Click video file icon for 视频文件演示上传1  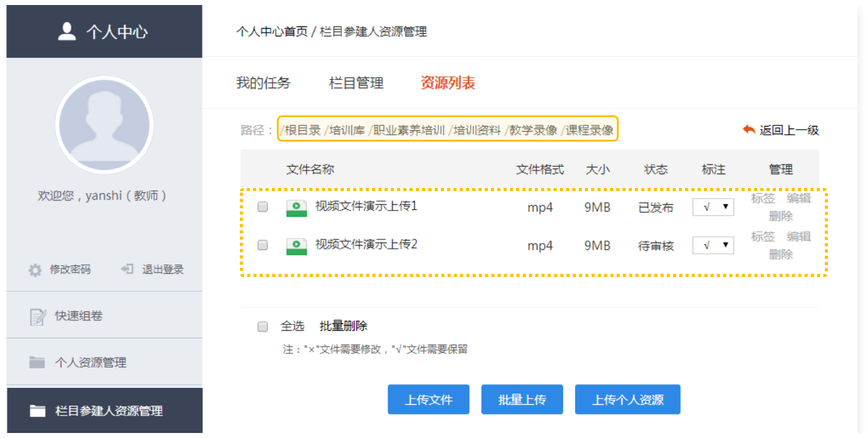296,208
